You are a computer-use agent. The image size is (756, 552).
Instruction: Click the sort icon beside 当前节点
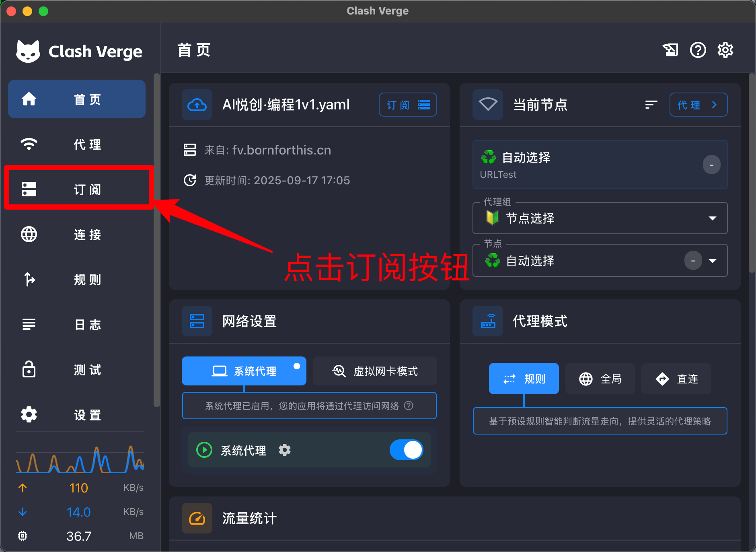[x=651, y=105]
